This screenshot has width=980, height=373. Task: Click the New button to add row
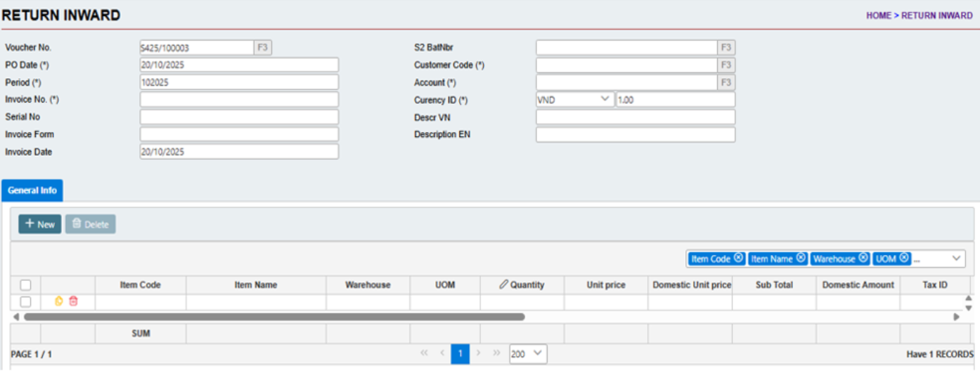point(40,224)
